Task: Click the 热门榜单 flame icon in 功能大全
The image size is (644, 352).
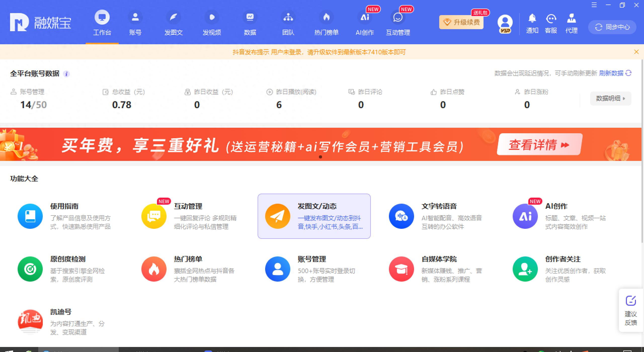Action: coord(154,269)
